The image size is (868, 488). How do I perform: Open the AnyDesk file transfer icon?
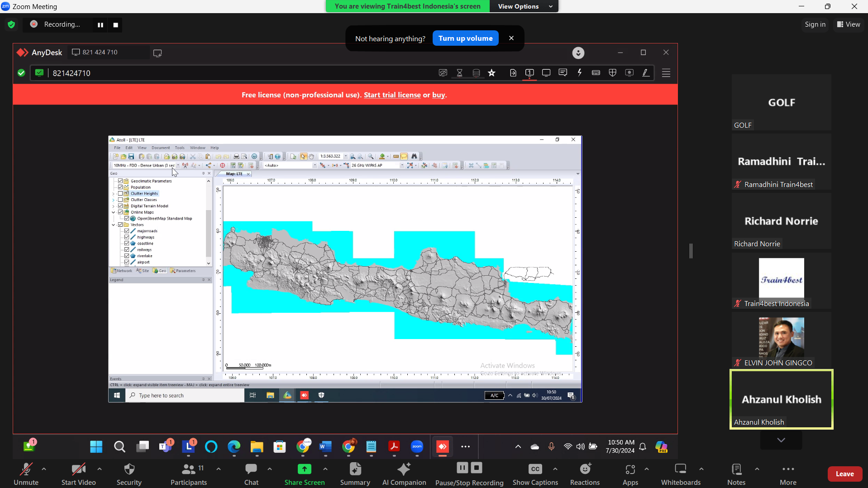tap(513, 72)
